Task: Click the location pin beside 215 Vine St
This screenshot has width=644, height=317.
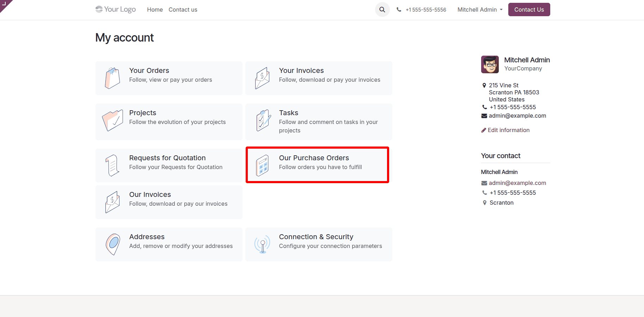Action: pos(484,85)
